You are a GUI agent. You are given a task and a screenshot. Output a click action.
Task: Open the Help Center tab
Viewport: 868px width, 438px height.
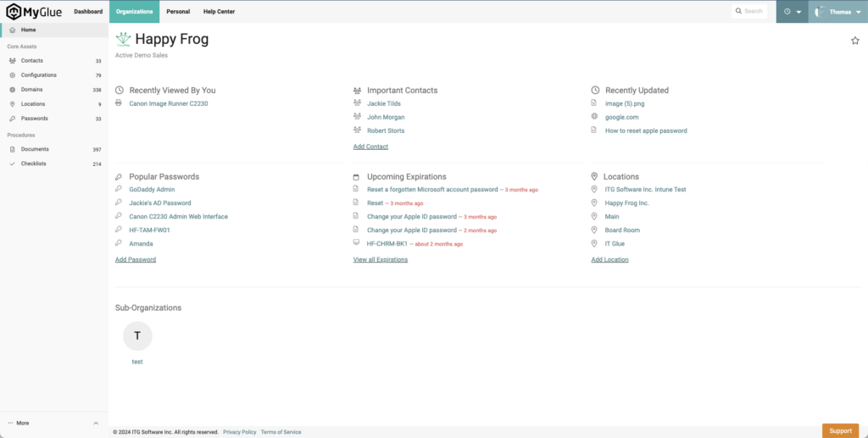pyautogui.click(x=220, y=12)
